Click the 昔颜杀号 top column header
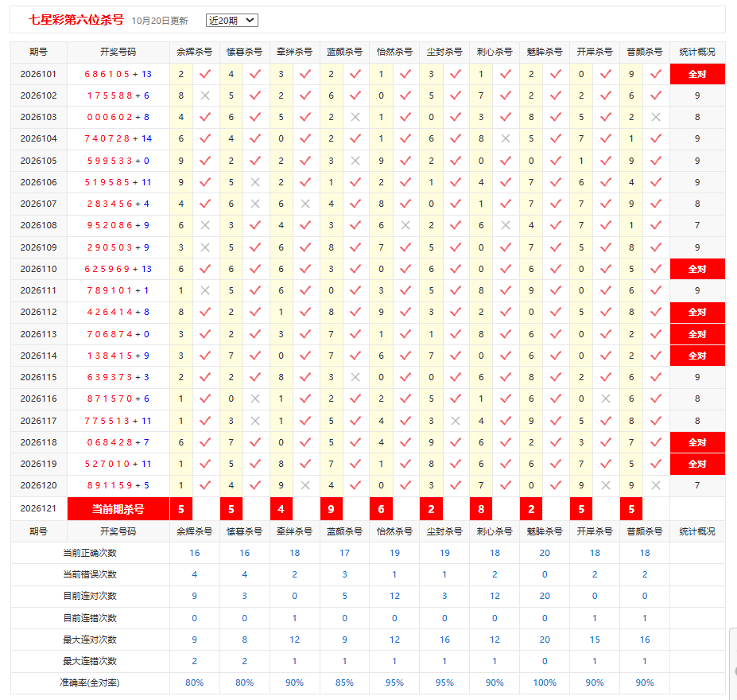This screenshot has height=700, width=737. coord(645,52)
